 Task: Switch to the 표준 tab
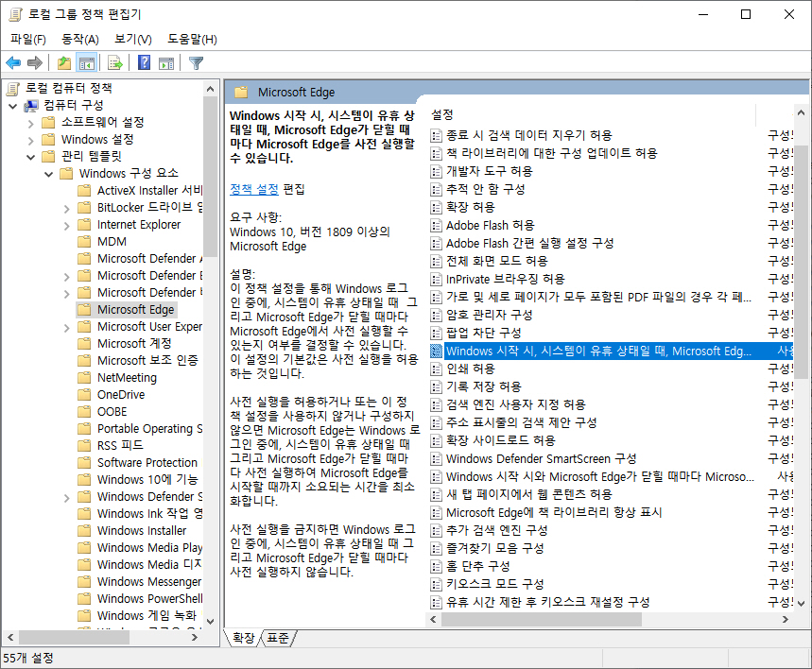(x=278, y=638)
